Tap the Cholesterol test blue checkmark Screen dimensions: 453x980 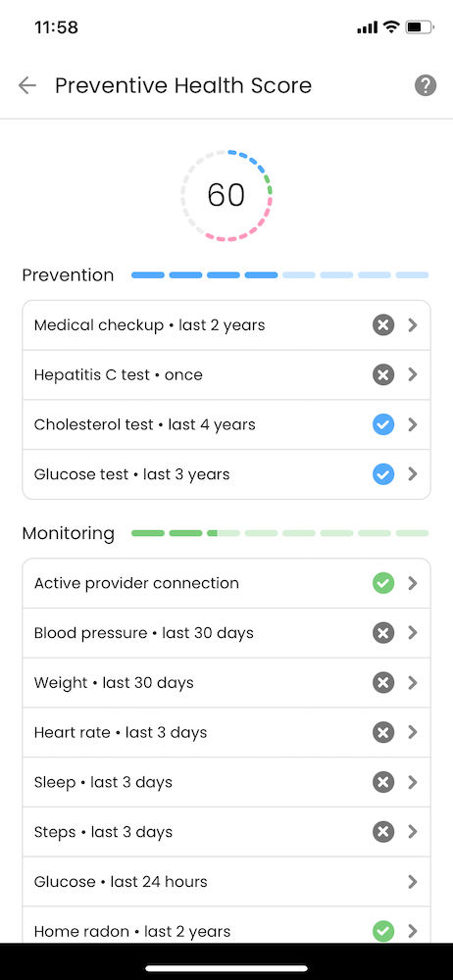click(x=383, y=425)
